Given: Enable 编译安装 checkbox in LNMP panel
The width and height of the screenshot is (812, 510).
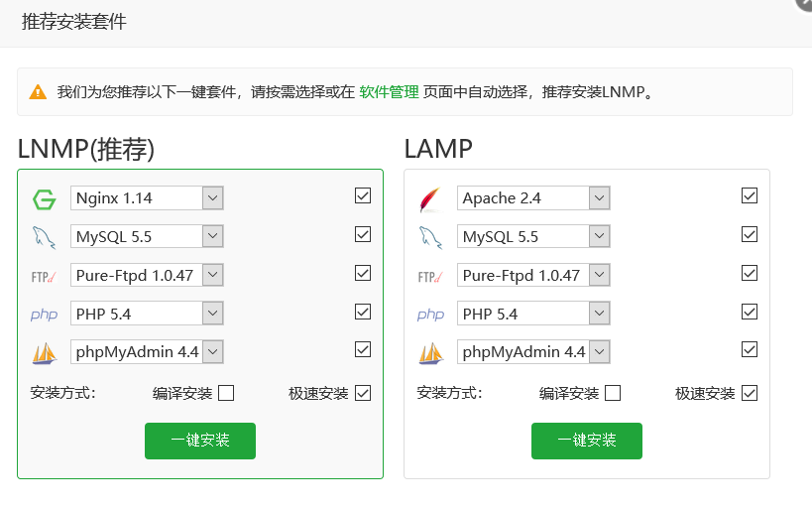Looking at the screenshot, I should pyautogui.click(x=226, y=393).
